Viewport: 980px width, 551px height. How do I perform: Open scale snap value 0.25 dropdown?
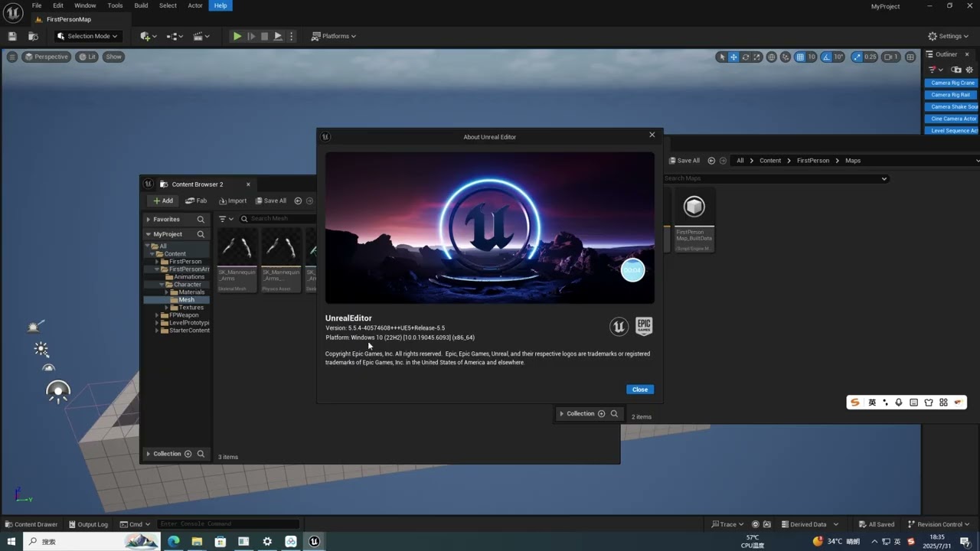871,57
